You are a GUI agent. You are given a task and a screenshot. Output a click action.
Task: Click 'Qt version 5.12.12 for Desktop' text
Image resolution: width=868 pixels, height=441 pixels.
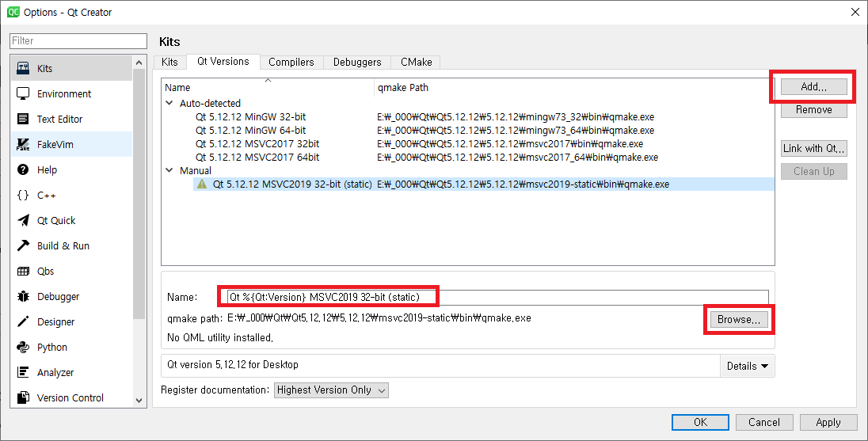[x=233, y=365]
